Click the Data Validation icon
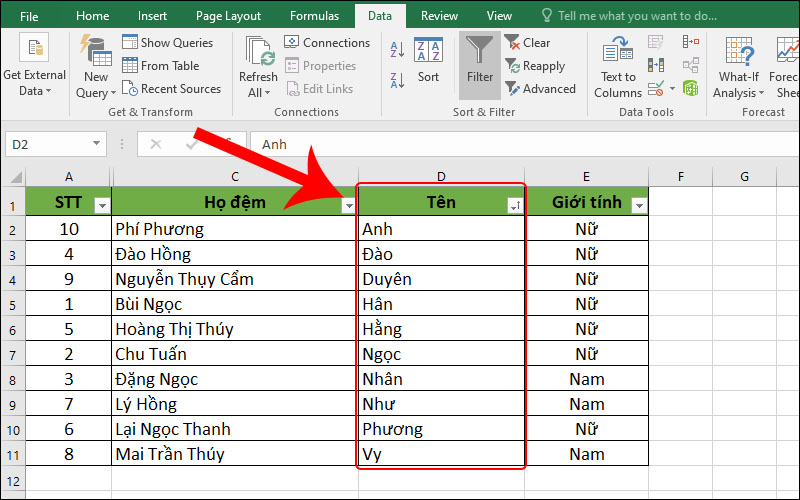The width and height of the screenshot is (800, 500). (x=656, y=89)
